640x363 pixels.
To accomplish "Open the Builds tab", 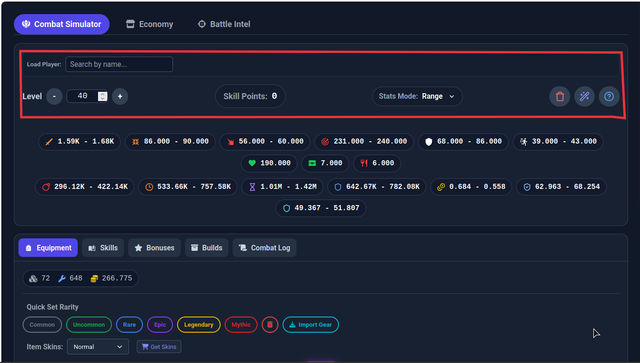I will [207, 248].
